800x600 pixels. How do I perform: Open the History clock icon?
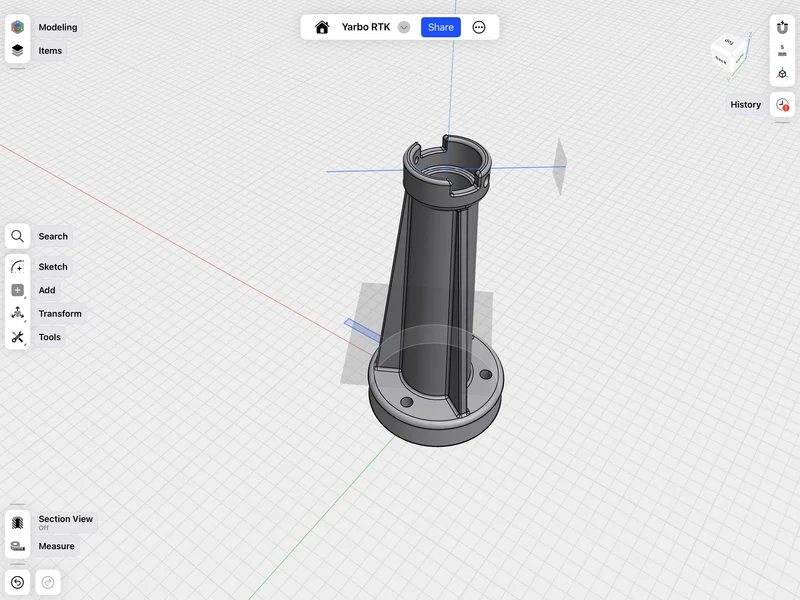(782, 105)
